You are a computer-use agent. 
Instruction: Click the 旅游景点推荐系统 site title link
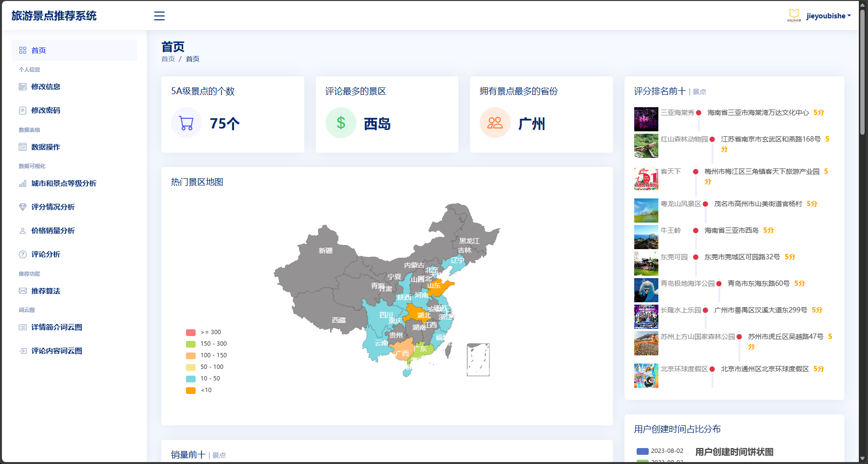tap(54, 16)
